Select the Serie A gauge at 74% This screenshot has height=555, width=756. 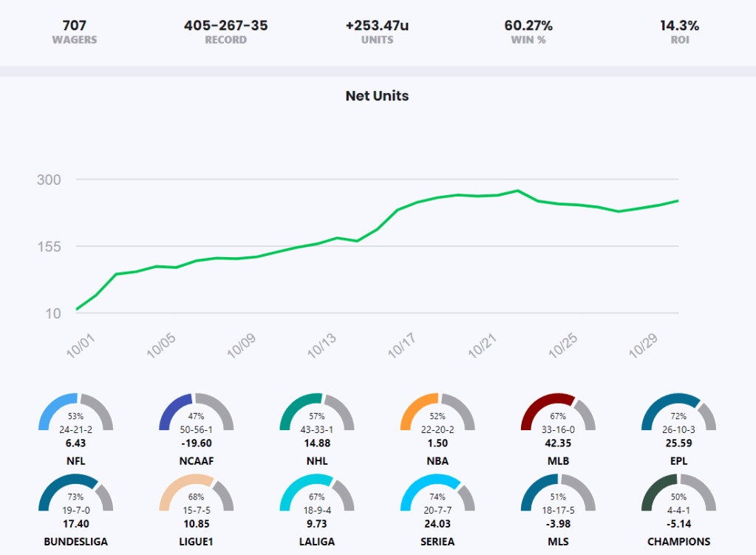click(437, 493)
